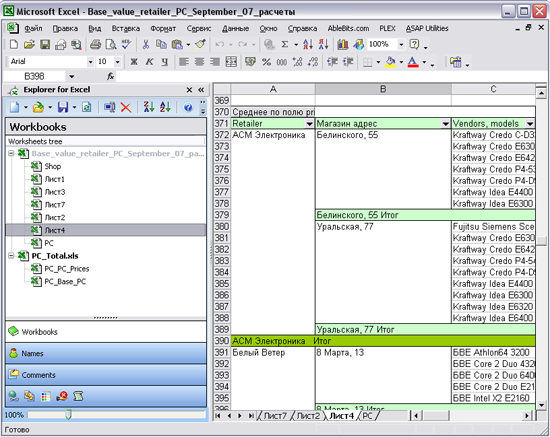Open the ASAP Utilities menu

(427, 28)
